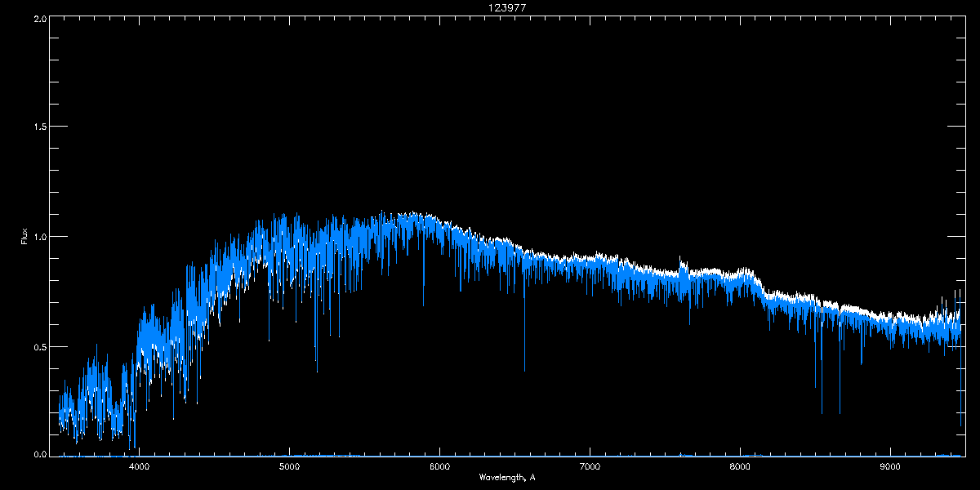
Task: Click the 4000 wavelength tick label
Action: [140, 467]
